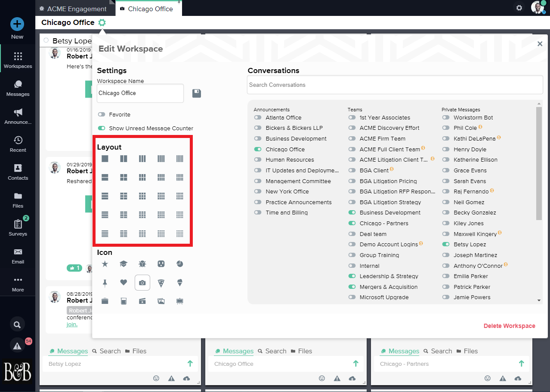Choose the graduation cap workspace icon
550x392 pixels.
click(x=124, y=264)
